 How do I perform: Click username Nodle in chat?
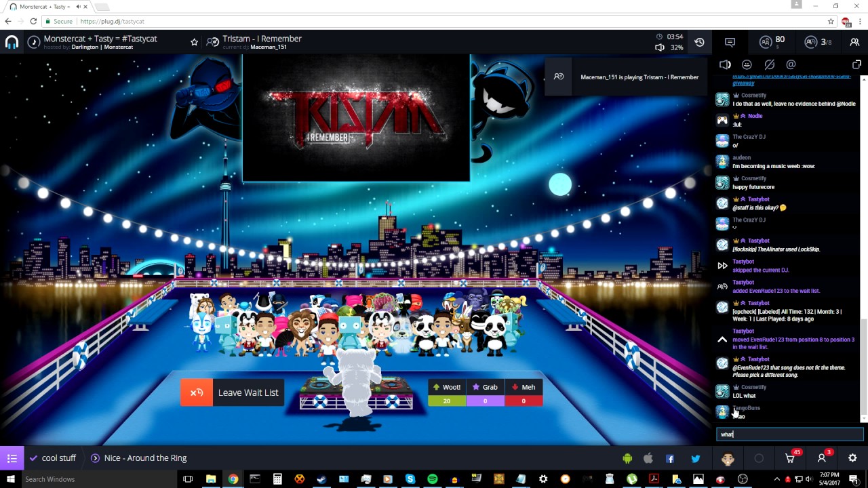pos(755,116)
